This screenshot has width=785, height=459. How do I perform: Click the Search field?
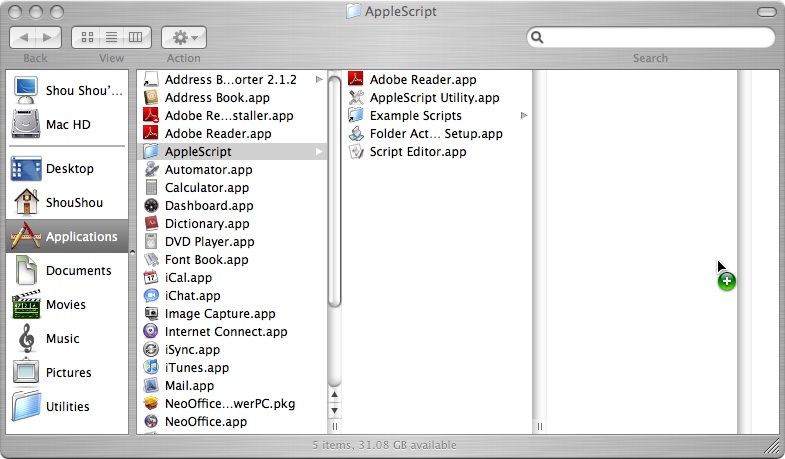click(650, 38)
